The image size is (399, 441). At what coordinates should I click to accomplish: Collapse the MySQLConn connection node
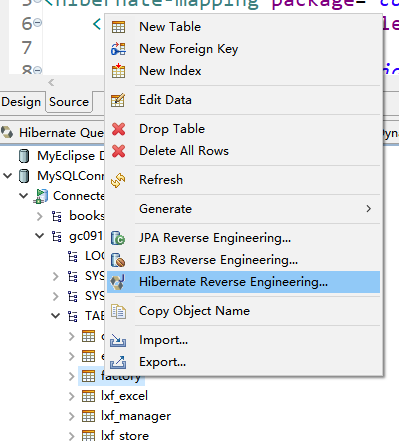(8, 176)
